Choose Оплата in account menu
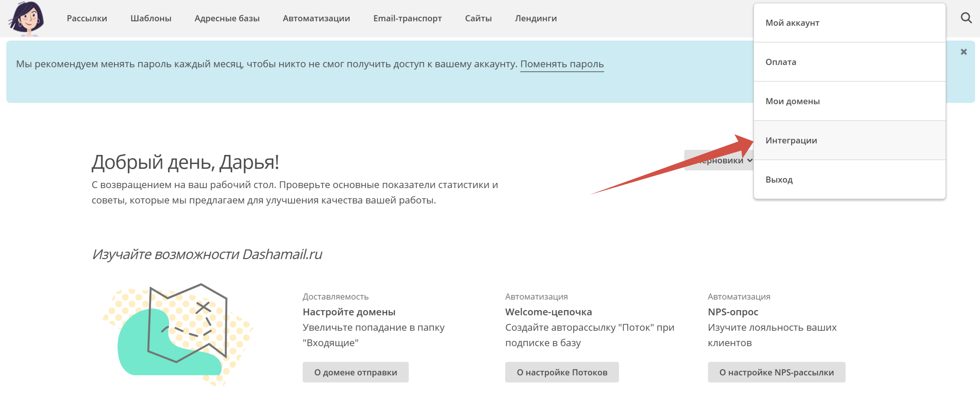980x410 pixels. (780, 62)
